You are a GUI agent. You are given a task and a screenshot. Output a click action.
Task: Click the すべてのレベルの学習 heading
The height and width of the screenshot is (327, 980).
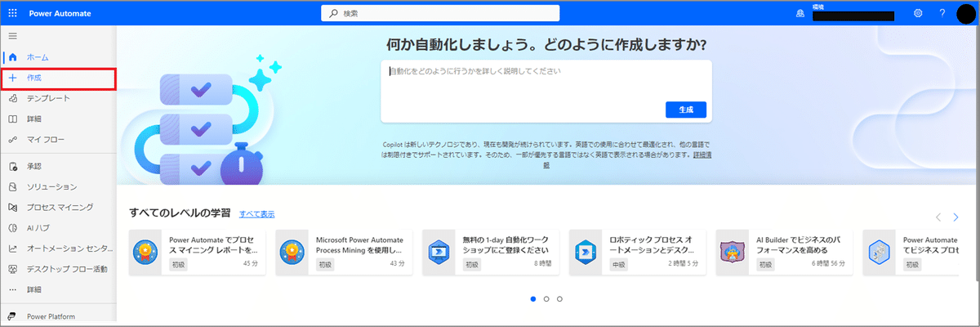(180, 213)
